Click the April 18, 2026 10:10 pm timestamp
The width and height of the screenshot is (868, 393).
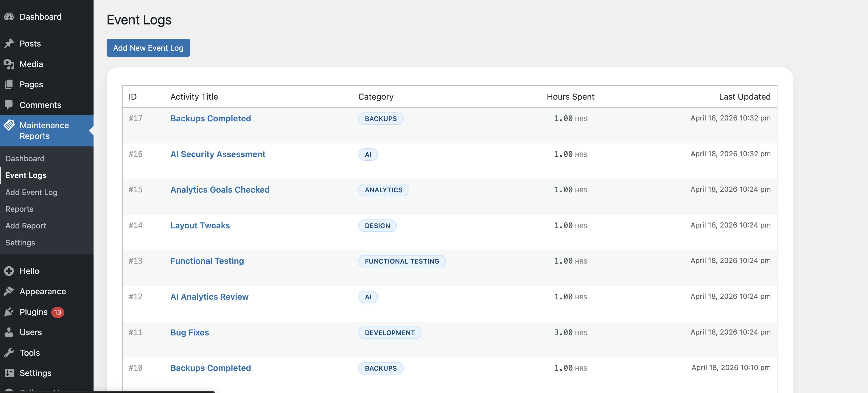(x=731, y=367)
